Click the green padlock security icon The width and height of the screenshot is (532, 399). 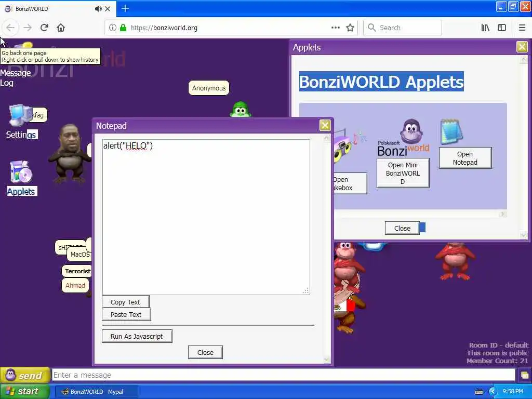point(123,28)
